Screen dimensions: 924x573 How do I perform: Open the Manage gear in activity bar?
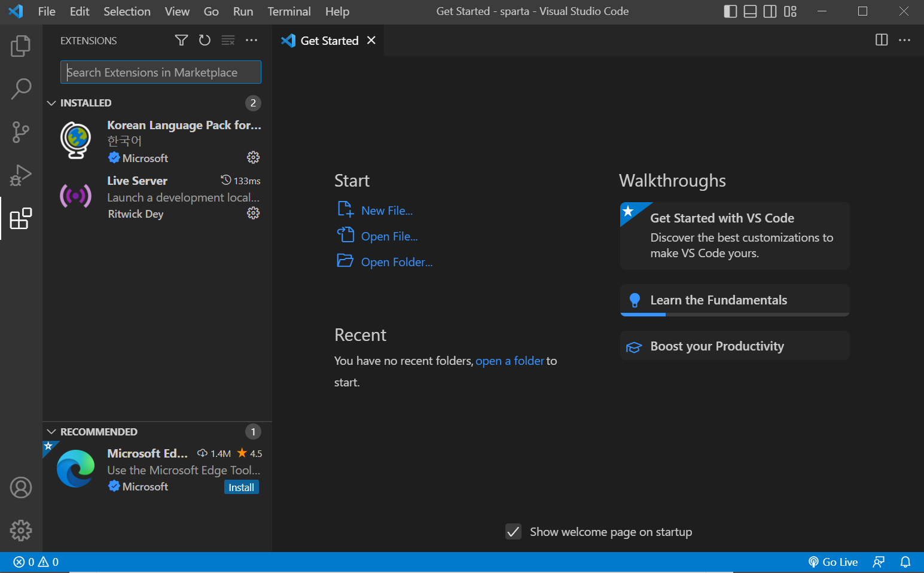tap(21, 531)
